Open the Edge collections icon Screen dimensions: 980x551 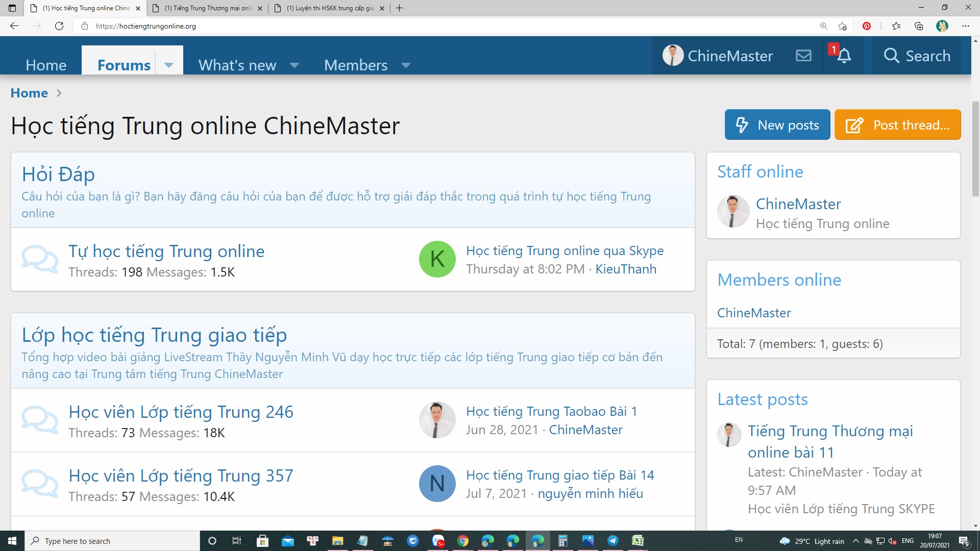pos(919,26)
